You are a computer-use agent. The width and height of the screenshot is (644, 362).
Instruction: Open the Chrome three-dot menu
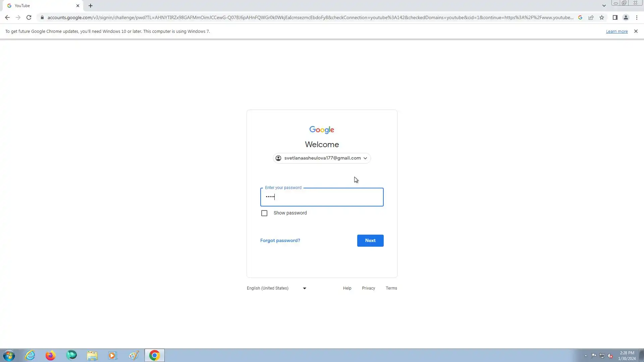pyautogui.click(x=637, y=17)
